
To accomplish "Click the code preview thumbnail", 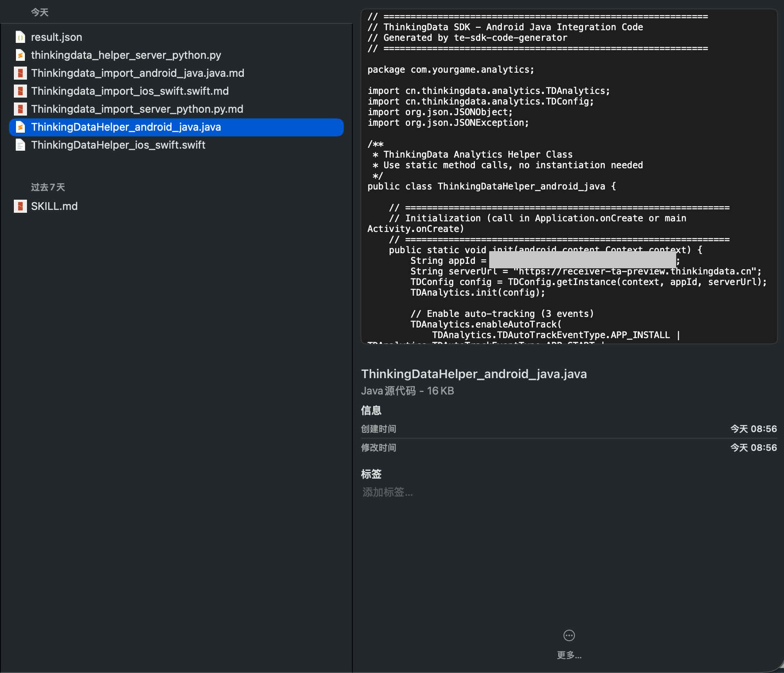I will pyautogui.click(x=569, y=176).
